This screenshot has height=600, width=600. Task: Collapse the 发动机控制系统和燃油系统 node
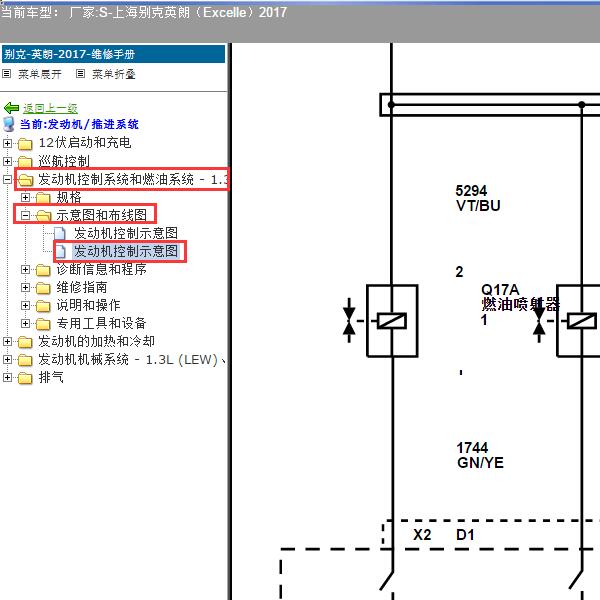(7, 179)
